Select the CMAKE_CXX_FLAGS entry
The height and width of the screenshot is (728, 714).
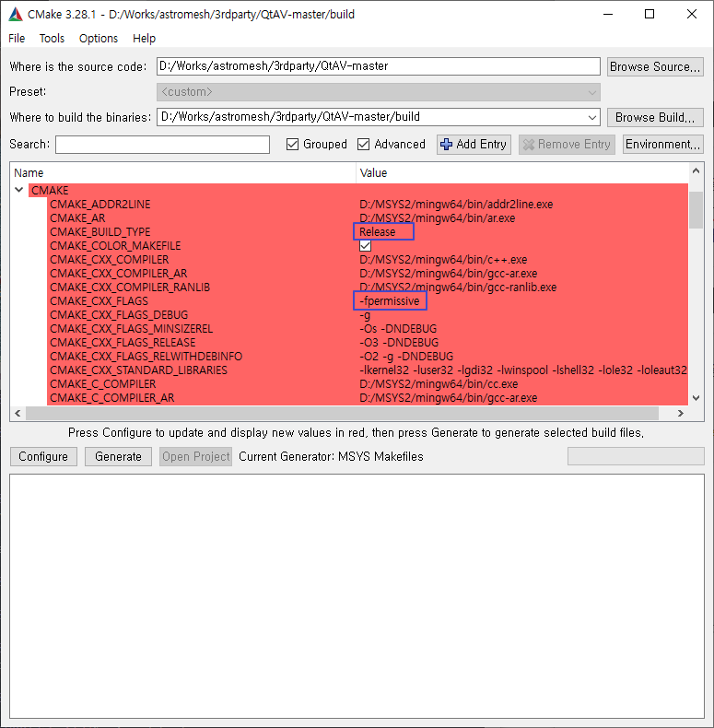(99, 300)
